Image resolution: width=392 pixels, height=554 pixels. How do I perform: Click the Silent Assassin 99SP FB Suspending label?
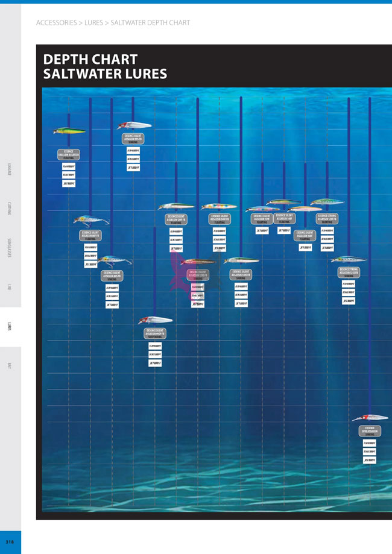155,332
